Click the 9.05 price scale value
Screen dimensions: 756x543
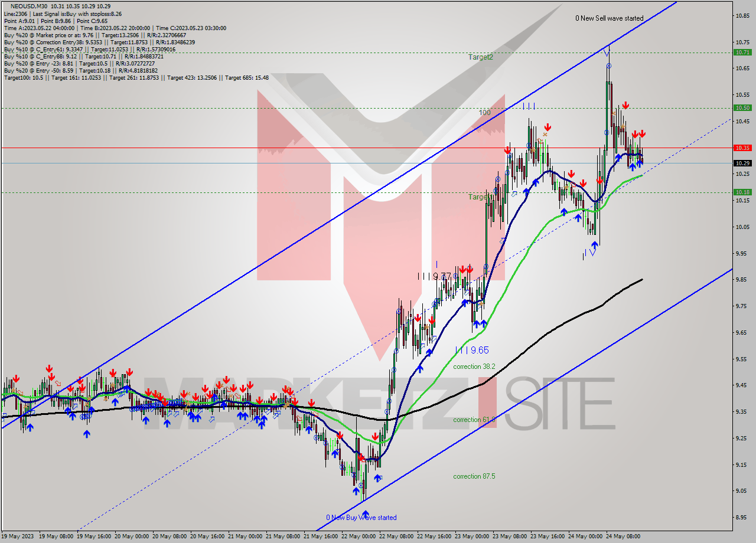[x=743, y=491]
